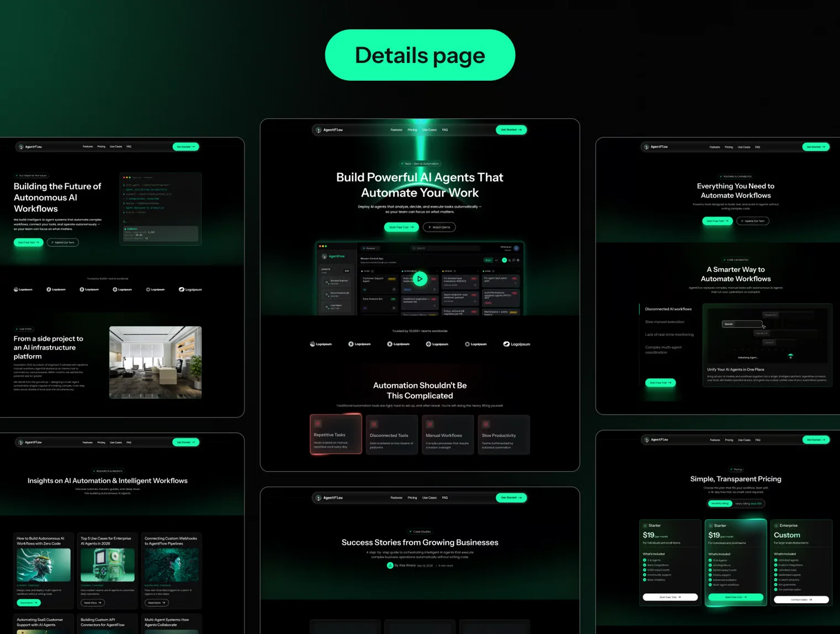Click the AgentFlow logo in the Insights page navbar
This screenshot has width=840, height=634.
[x=30, y=442]
